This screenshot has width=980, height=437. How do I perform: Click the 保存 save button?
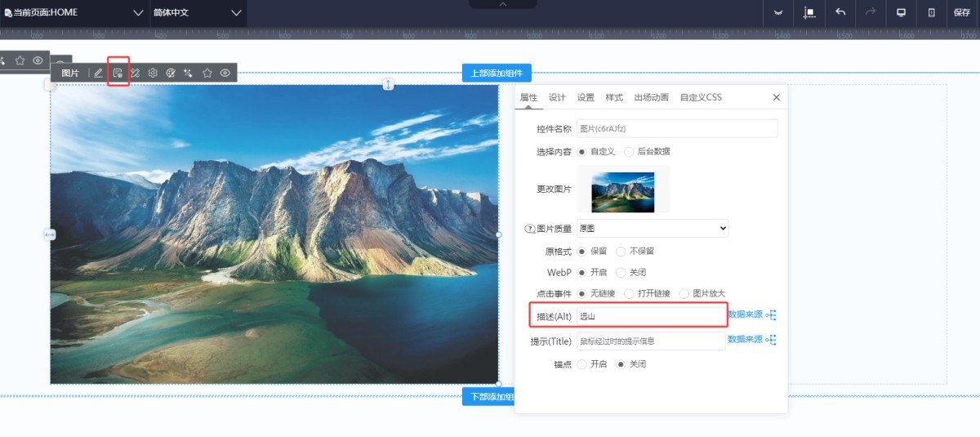(x=962, y=12)
